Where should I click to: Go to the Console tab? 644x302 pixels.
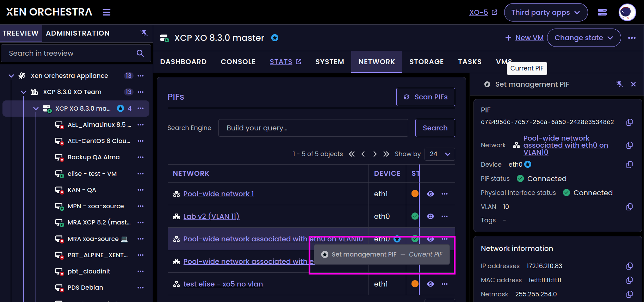pos(238,62)
